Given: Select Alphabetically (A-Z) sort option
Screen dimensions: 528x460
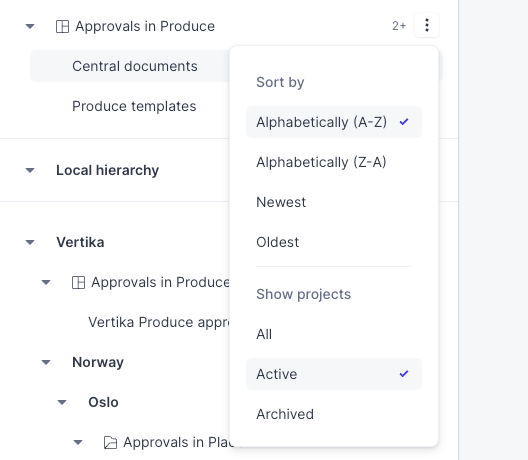Looking at the screenshot, I should pos(334,122).
